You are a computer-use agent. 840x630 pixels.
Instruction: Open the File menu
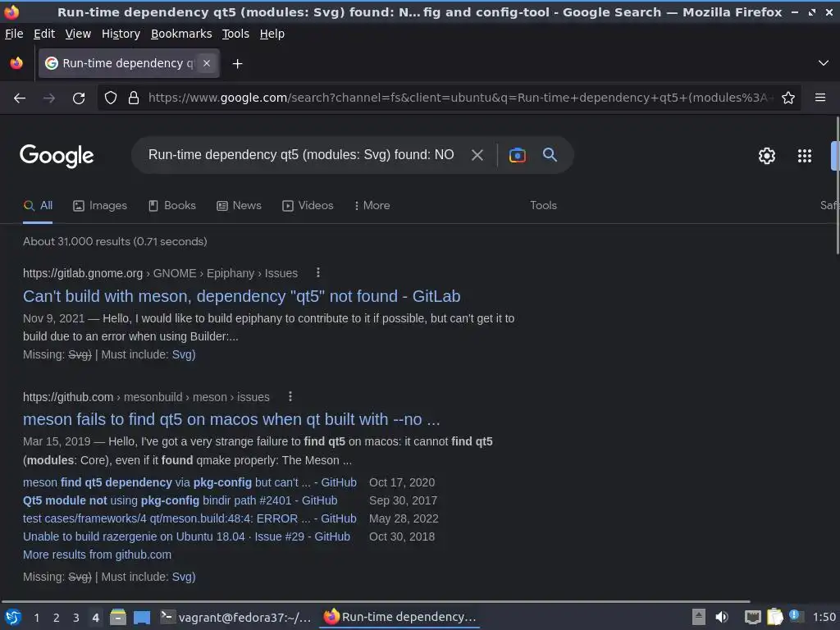coord(14,34)
